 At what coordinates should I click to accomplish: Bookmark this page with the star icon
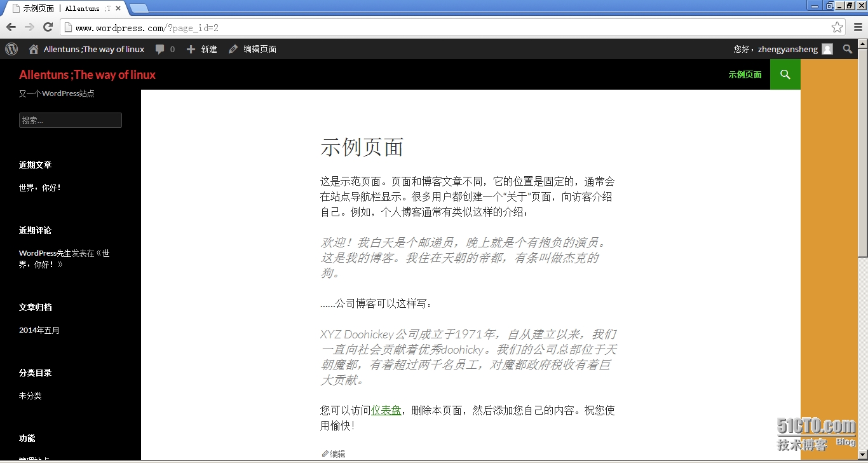[x=837, y=27]
